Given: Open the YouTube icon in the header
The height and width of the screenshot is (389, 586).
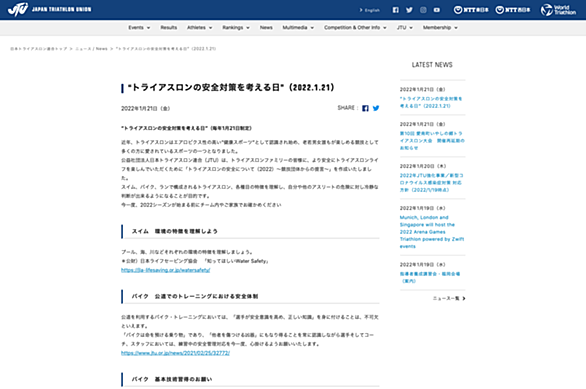Looking at the screenshot, I should 437,10.
